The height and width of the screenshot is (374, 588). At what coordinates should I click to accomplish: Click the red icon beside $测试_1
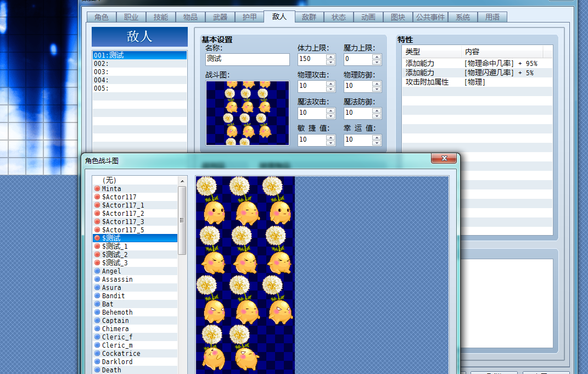pyautogui.click(x=97, y=247)
